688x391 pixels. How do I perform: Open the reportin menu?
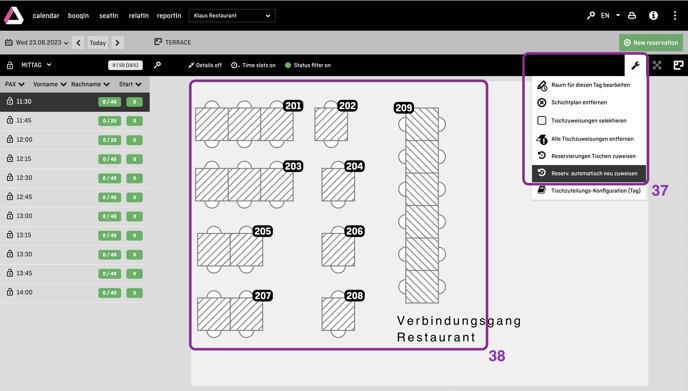tap(169, 15)
